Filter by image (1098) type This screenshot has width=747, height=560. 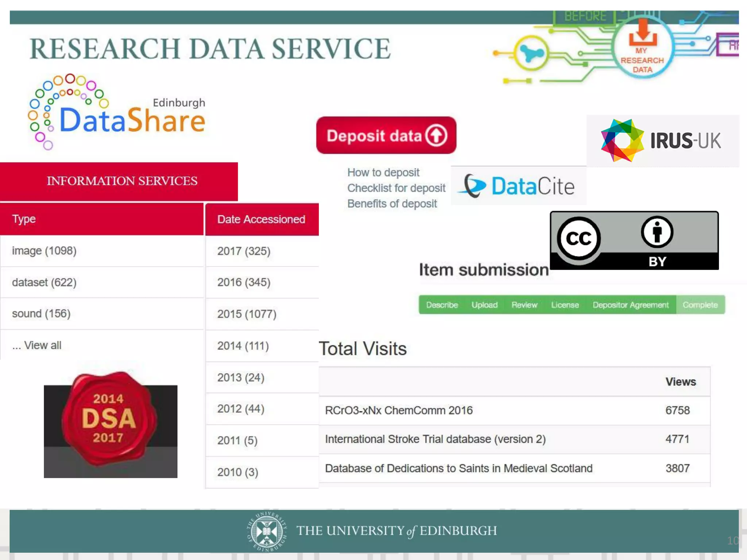tap(44, 251)
